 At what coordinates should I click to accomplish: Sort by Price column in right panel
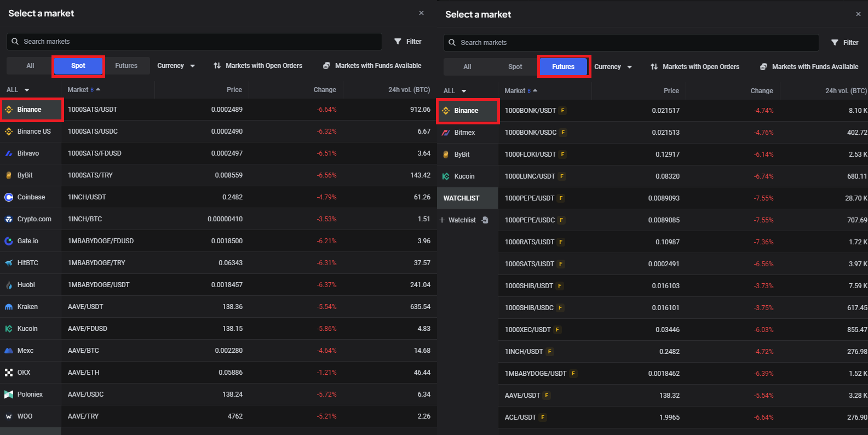pyautogui.click(x=671, y=91)
